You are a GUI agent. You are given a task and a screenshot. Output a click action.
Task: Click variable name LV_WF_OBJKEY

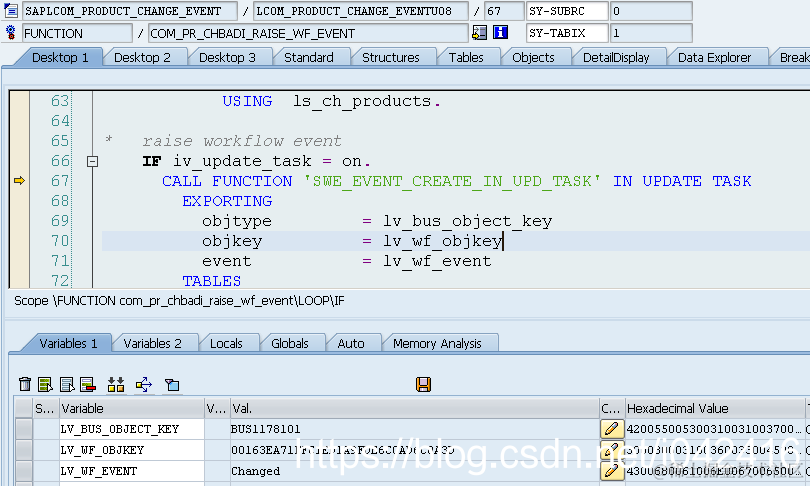(x=102, y=450)
